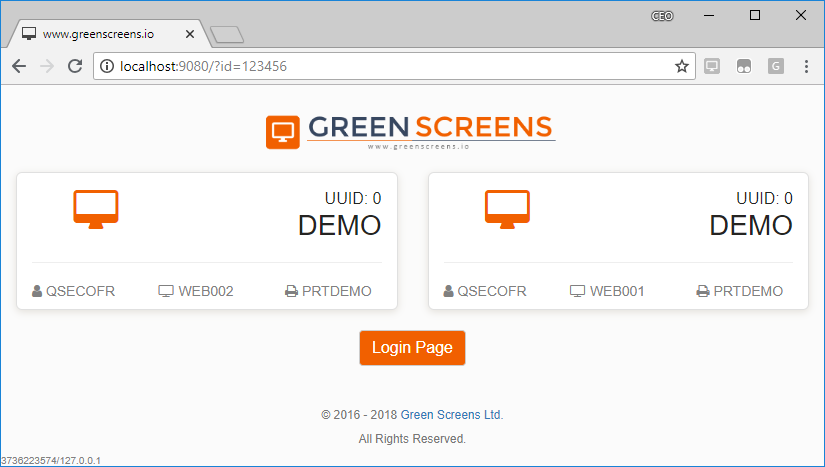Click the display icon beside WEB001
This screenshot has height=467, width=825.
pyautogui.click(x=577, y=291)
